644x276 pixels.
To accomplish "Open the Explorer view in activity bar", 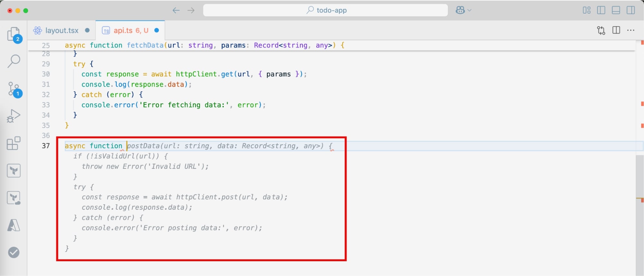I will click(x=14, y=34).
